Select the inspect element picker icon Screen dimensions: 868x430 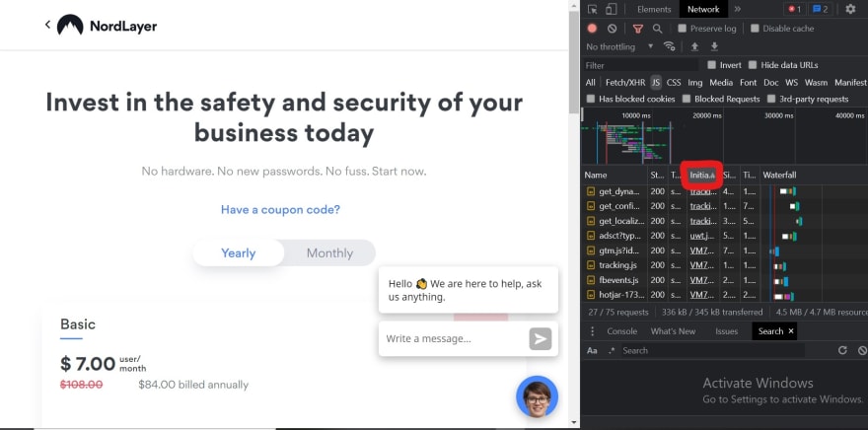pos(593,10)
